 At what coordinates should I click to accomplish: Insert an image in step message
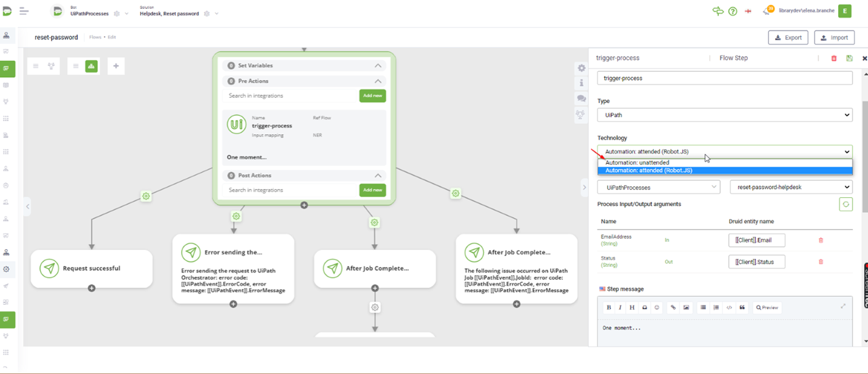point(686,308)
